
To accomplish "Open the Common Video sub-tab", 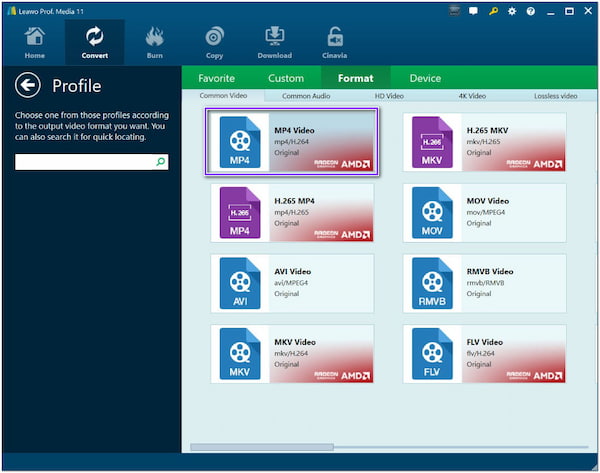I will point(223,96).
